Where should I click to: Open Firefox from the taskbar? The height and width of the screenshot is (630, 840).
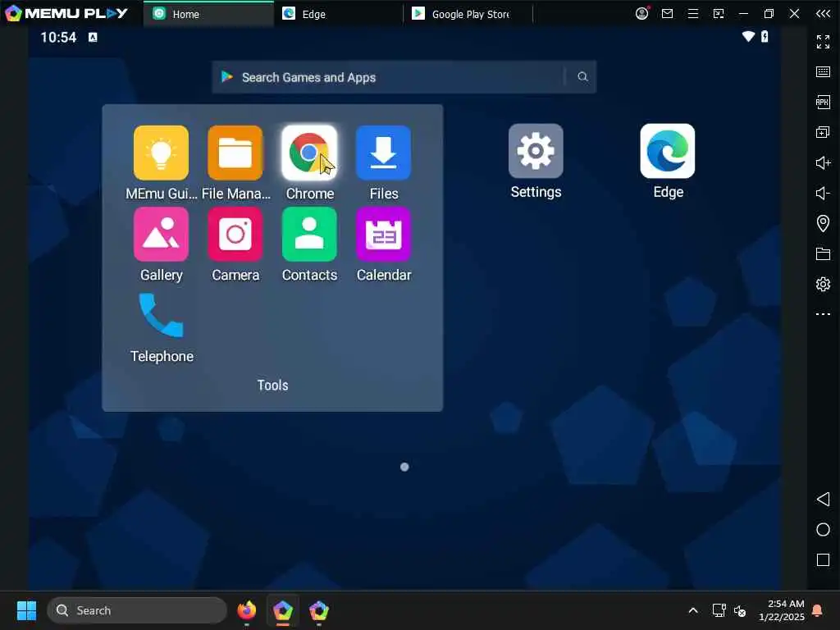(x=246, y=610)
